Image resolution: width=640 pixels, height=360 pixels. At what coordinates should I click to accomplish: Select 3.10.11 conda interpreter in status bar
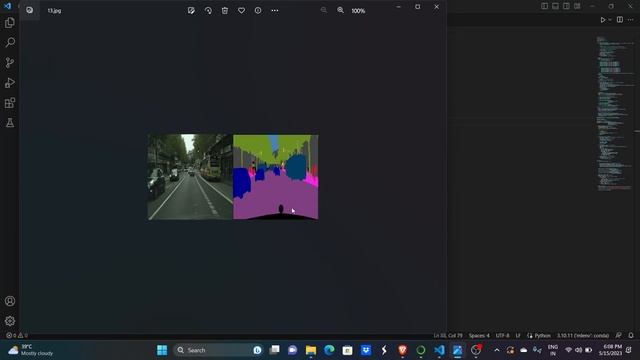(x=583, y=336)
